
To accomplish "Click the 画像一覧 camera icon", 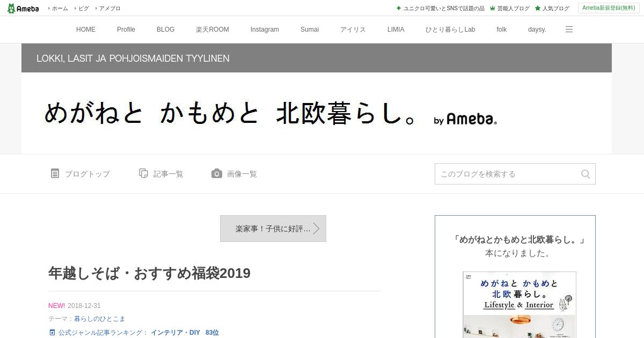I will click(x=217, y=173).
